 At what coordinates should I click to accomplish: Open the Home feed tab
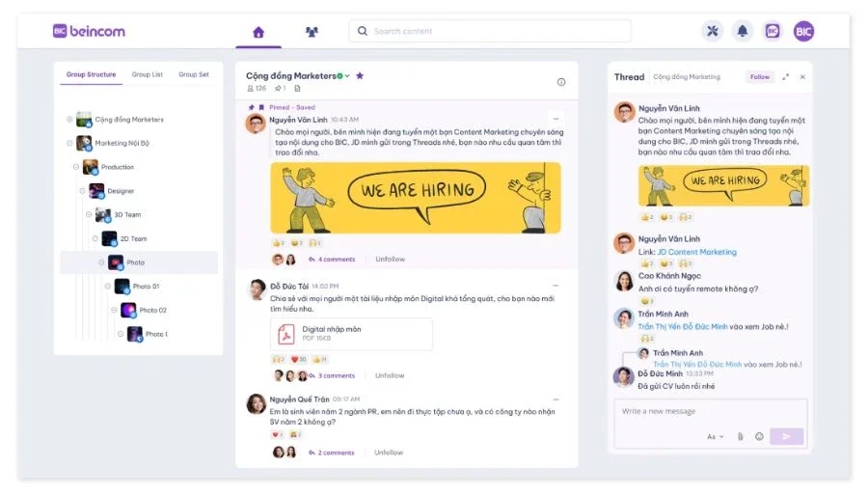pos(258,32)
